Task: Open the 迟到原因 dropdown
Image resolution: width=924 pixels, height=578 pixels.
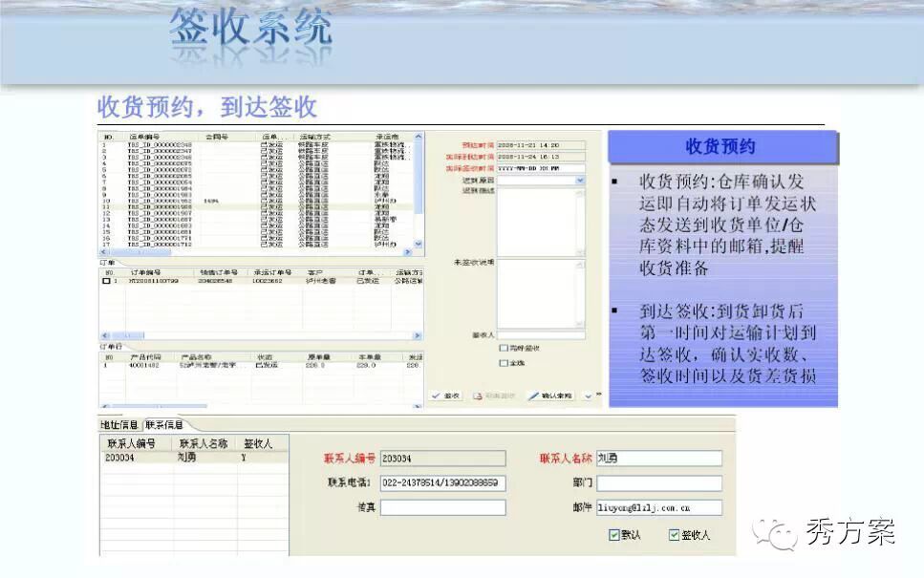Action: tap(580, 181)
